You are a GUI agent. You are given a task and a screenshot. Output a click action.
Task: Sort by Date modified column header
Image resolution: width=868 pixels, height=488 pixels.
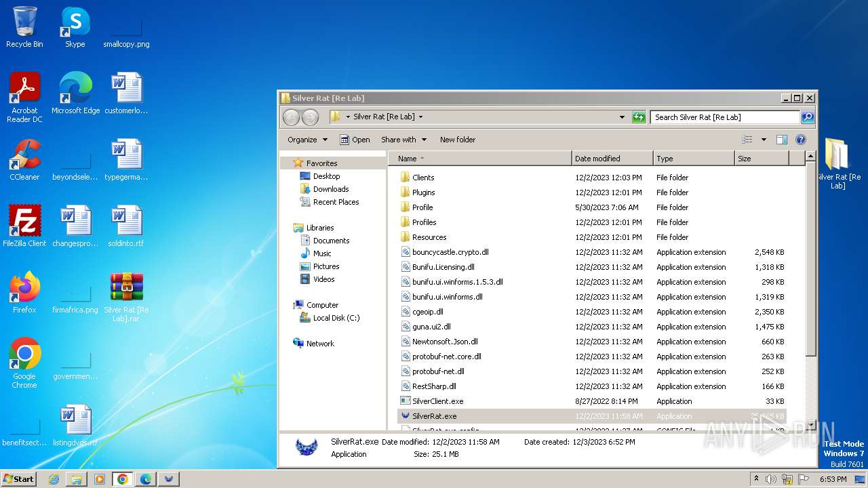click(612, 159)
